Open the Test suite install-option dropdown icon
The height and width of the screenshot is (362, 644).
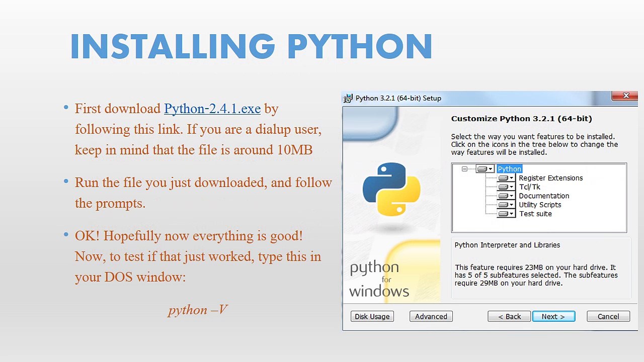506,214
